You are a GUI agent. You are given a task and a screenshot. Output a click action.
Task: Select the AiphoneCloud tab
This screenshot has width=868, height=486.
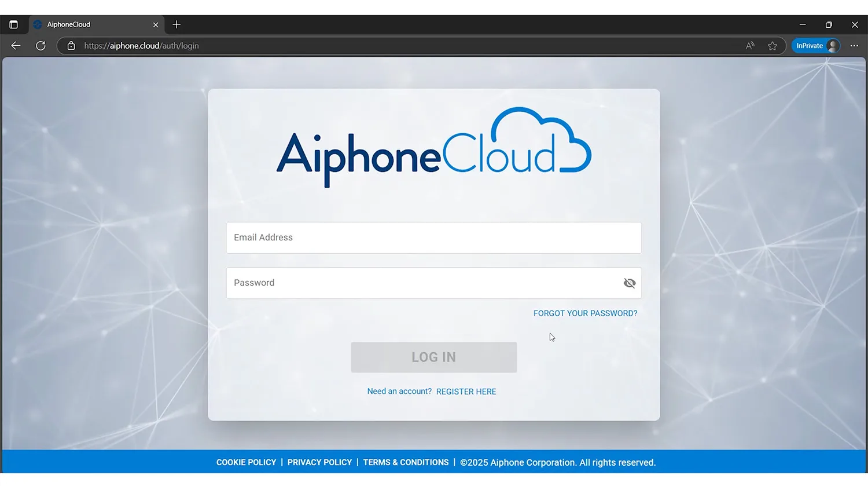click(x=96, y=25)
